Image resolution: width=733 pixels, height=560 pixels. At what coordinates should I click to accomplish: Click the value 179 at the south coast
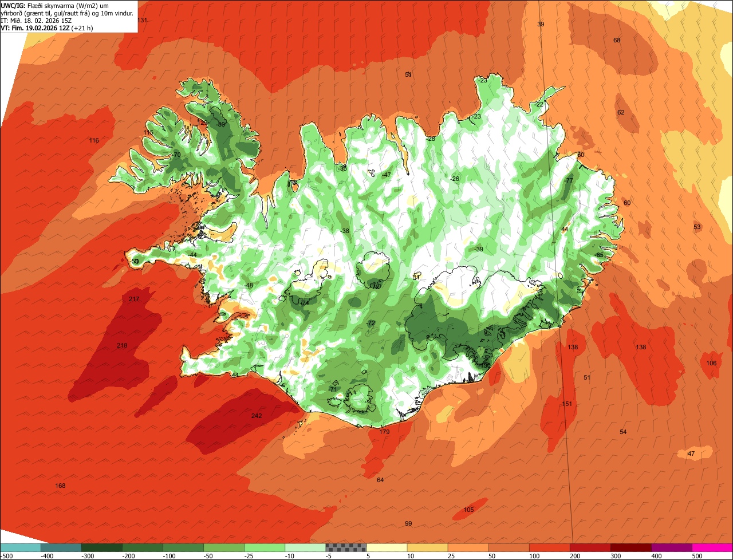pos(384,432)
